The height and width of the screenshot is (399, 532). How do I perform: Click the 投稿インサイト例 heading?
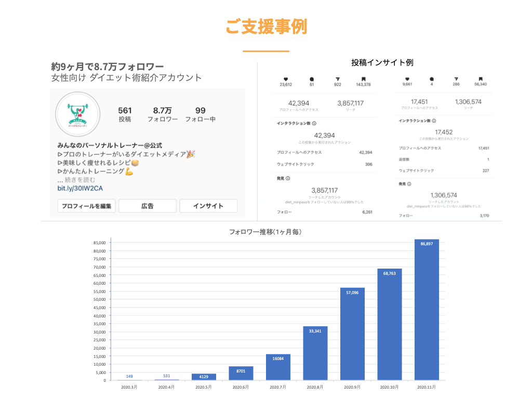pyautogui.click(x=382, y=62)
